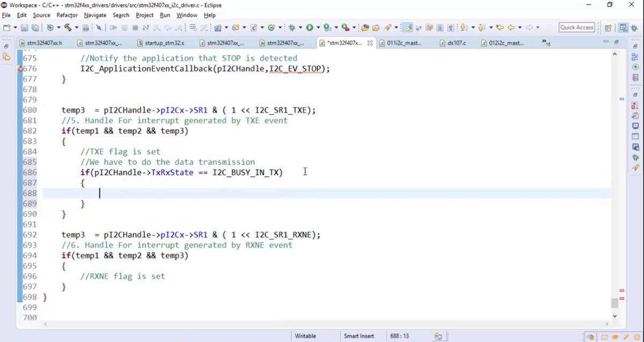Click the Save All icon
Image resolution: width=644 pixels, height=342 pixels.
34,27
